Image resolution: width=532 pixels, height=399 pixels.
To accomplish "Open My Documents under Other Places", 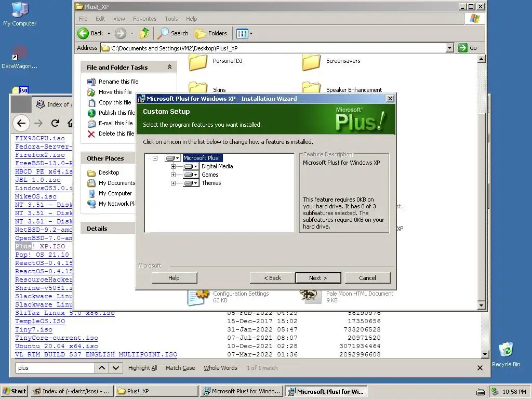I will [117, 183].
